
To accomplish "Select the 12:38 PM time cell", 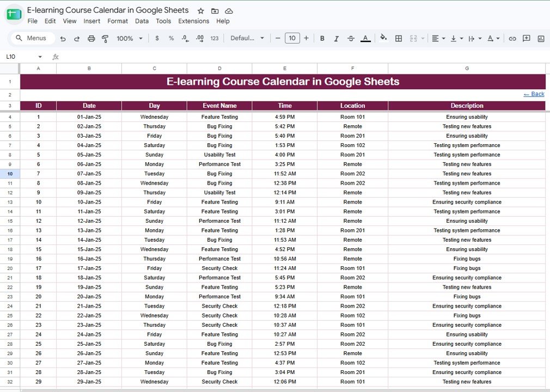I will pyautogui.click(x=285, y=183).
